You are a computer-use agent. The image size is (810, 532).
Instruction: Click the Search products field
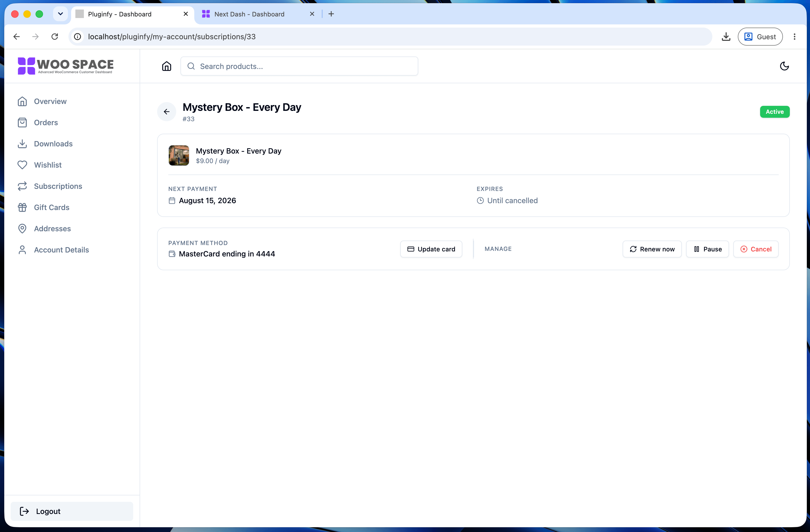(x=299, y=66)
